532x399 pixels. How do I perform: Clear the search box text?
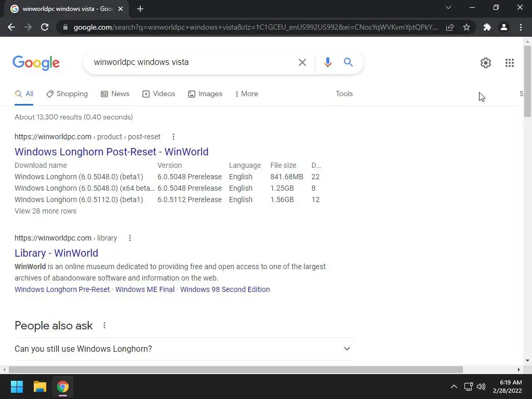point(302,62)
